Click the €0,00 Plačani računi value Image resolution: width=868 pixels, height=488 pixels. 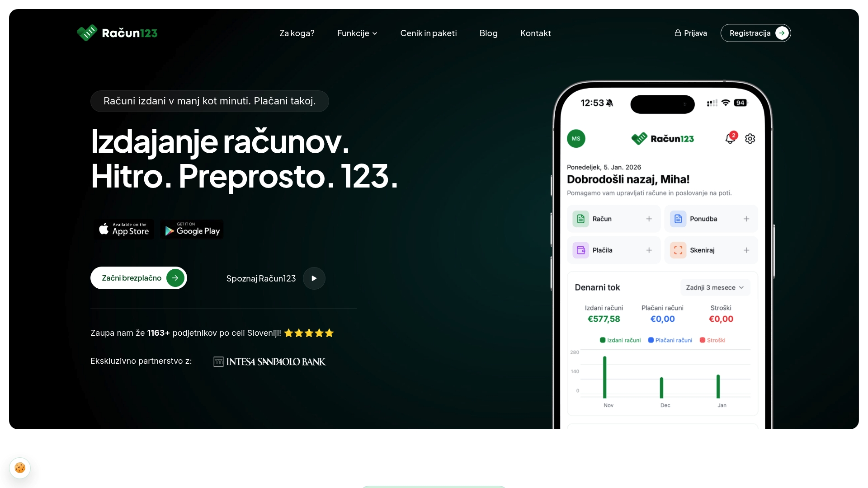pos(662,319)
